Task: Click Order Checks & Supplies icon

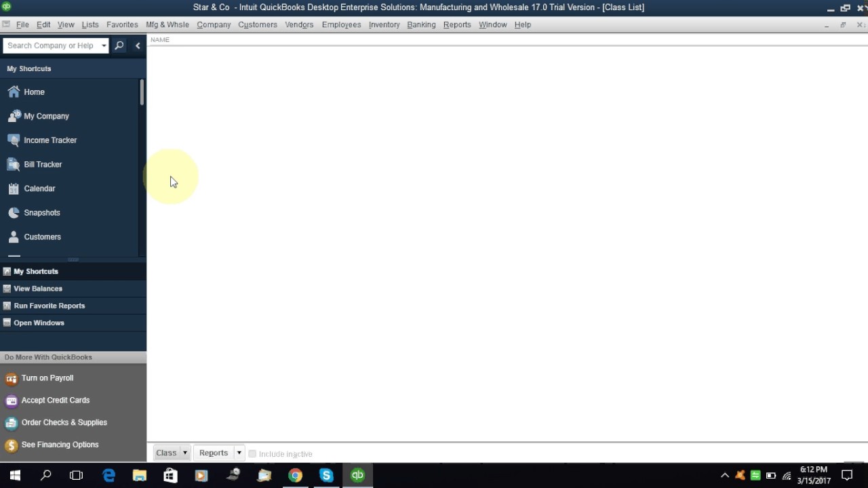Action: [x=11, y=423]
